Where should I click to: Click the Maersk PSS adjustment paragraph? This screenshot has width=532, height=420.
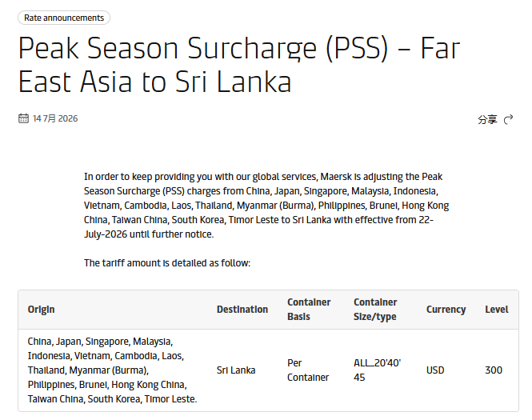coord(266,206)
